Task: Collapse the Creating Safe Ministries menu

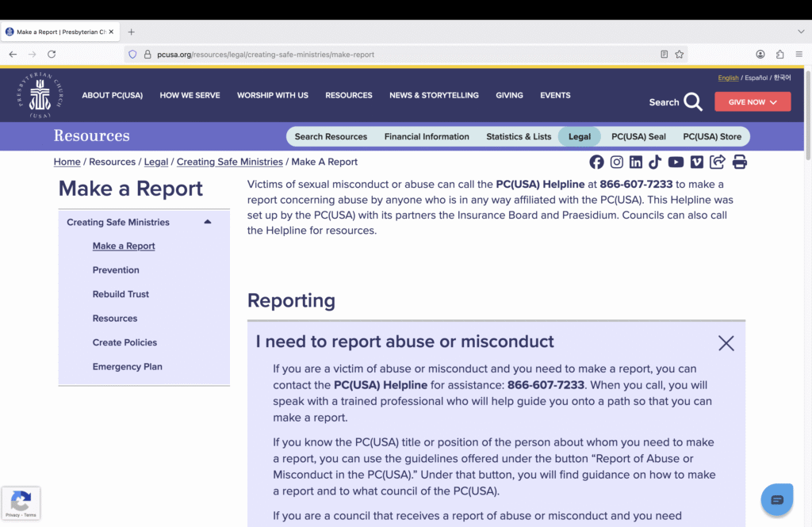Action: (x=208, y=222)
